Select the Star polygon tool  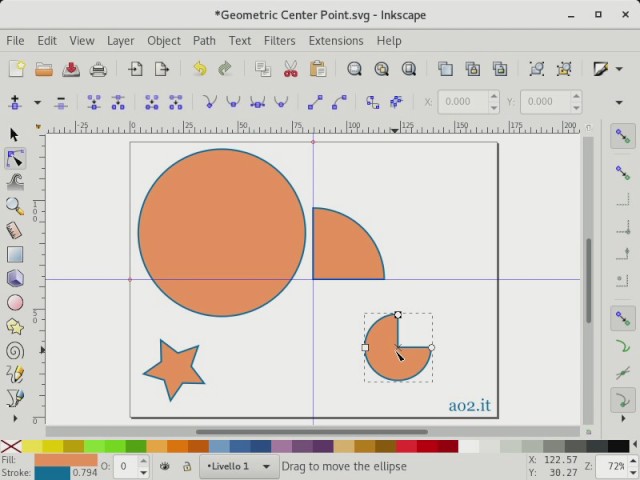click(15, 327)
